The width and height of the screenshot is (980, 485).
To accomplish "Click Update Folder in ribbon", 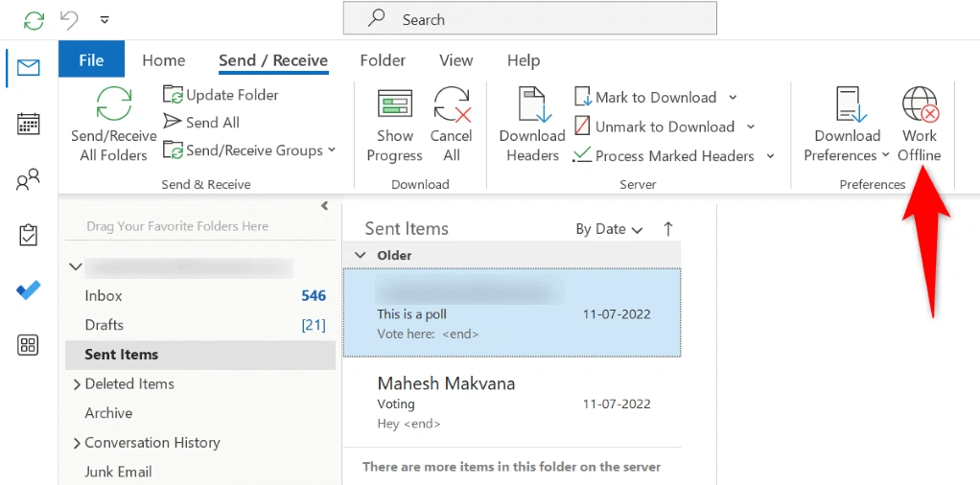I will pos(221,95).
